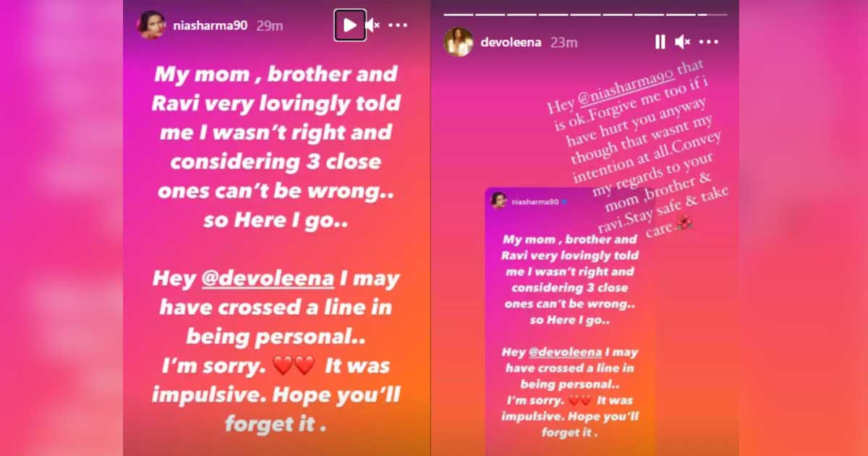
Task: Pause the devoleena story
Action: (x=660, y=42)
